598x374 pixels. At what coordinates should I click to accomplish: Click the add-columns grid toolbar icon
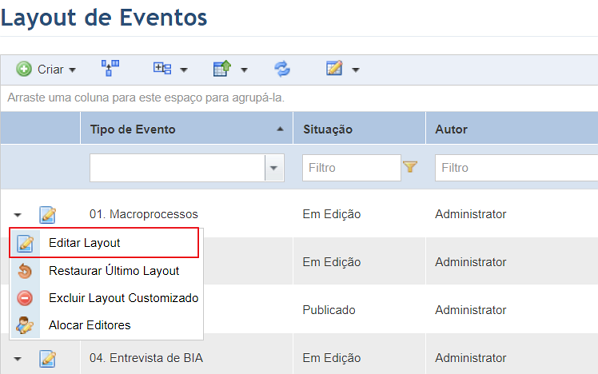[162, 69]
